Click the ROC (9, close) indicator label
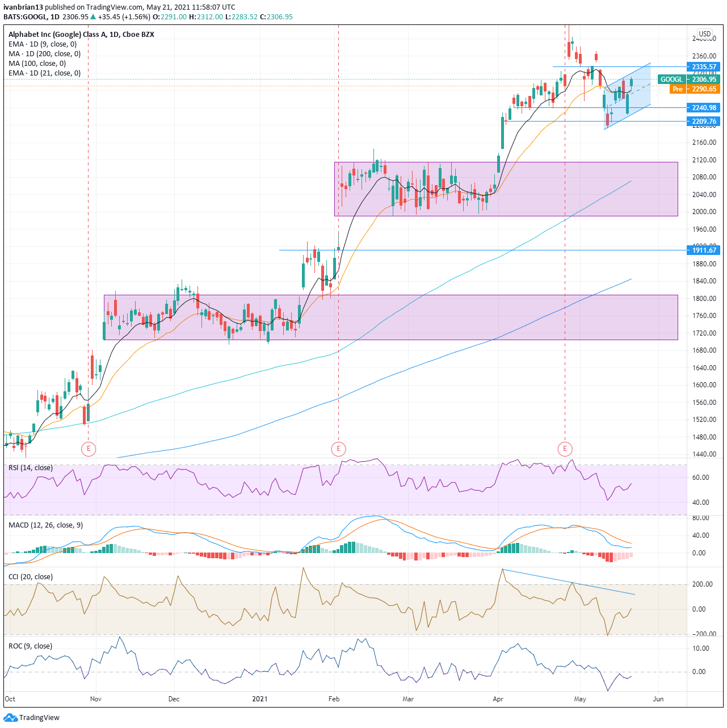 tap(30, 646)
